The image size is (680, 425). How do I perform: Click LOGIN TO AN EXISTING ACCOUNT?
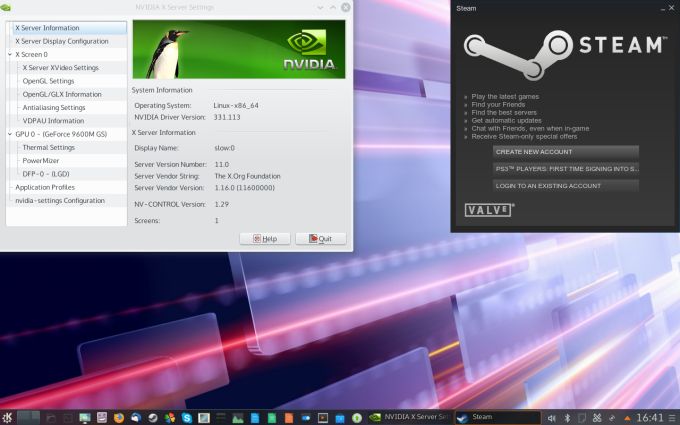(566, 186)
